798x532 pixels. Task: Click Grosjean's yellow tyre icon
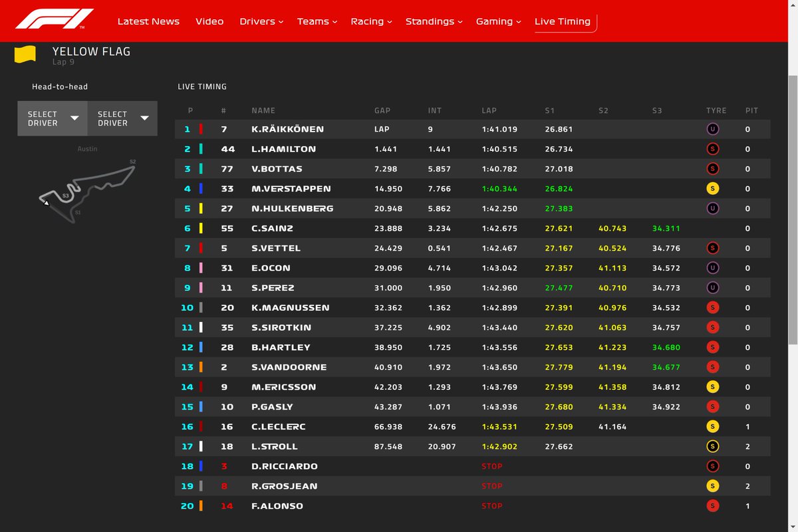click(712, 486)
